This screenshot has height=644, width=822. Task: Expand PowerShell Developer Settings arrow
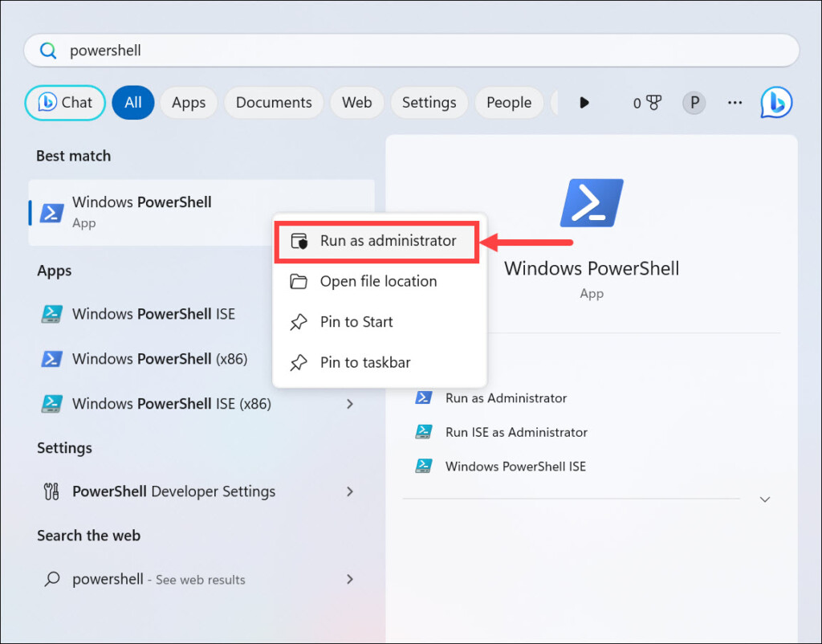(350, 491)
